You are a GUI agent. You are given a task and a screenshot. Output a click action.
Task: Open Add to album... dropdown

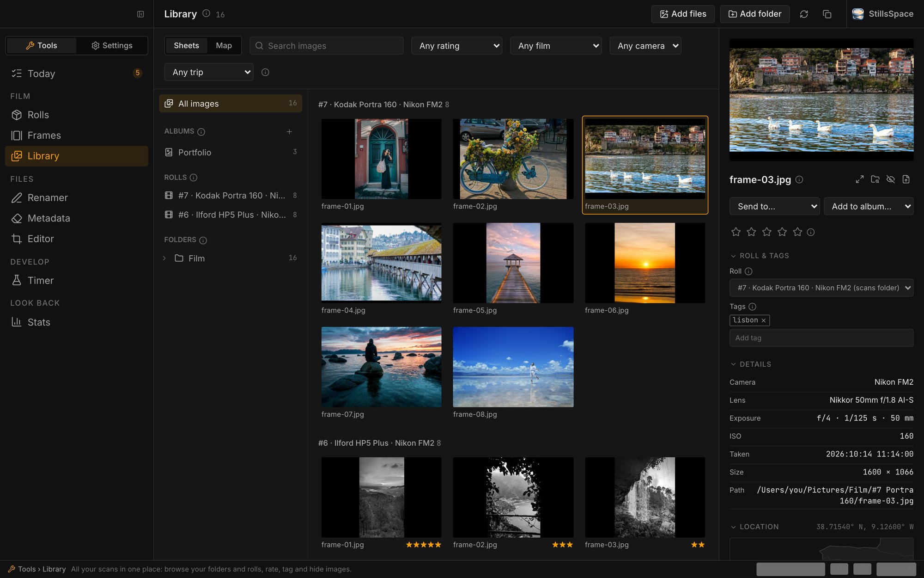point(869,206)
